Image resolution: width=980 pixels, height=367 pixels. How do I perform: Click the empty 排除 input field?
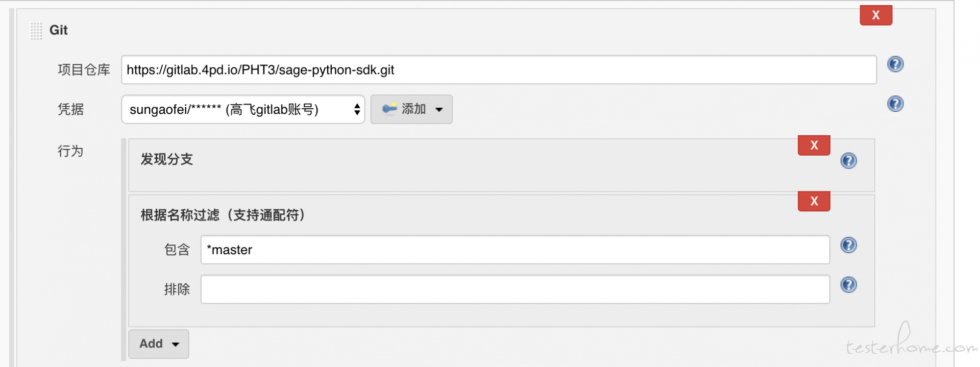tap(515, 289)
